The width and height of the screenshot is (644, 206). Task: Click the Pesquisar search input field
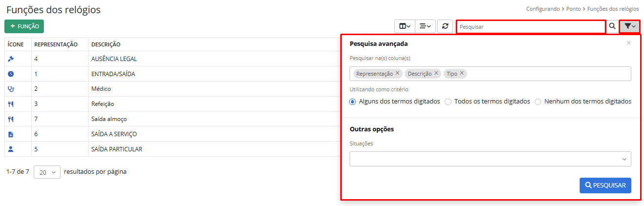530,27
